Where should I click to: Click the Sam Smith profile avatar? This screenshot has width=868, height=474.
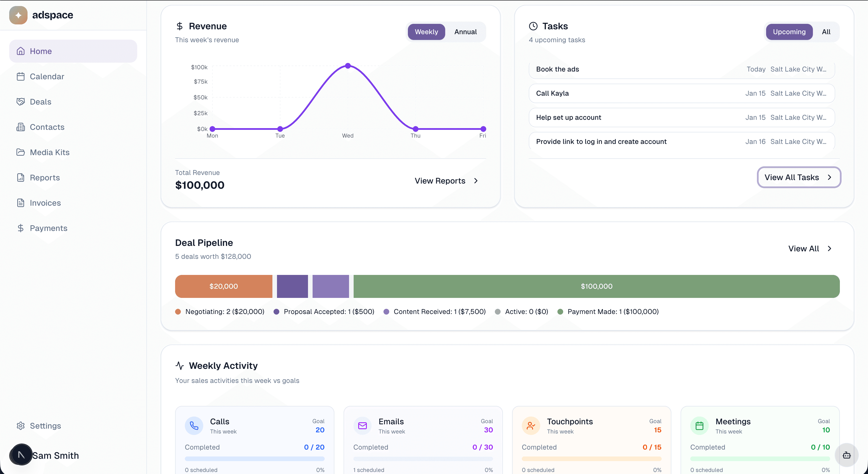pos(21,454)
